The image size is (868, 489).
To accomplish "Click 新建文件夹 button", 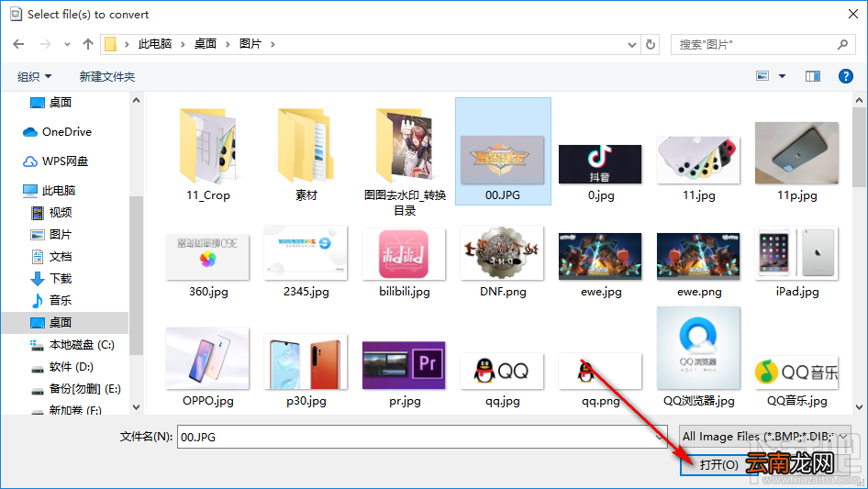I will (x=106, y=76).
